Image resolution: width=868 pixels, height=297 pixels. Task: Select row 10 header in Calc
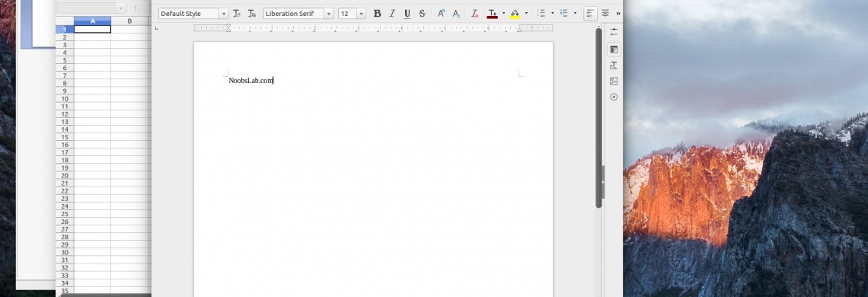pyautogui.click(x=65, y=99)
